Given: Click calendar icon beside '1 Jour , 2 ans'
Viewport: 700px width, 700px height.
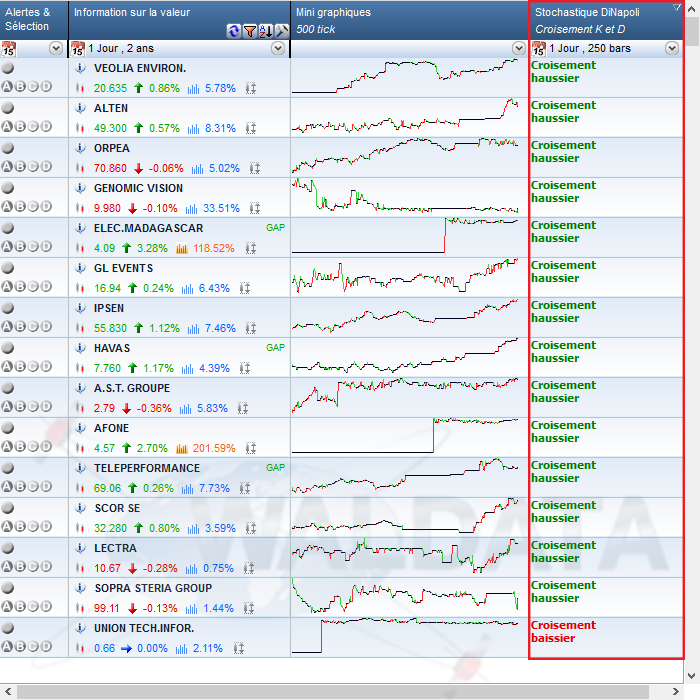Looking at the screenshot, I should (78, 48).
